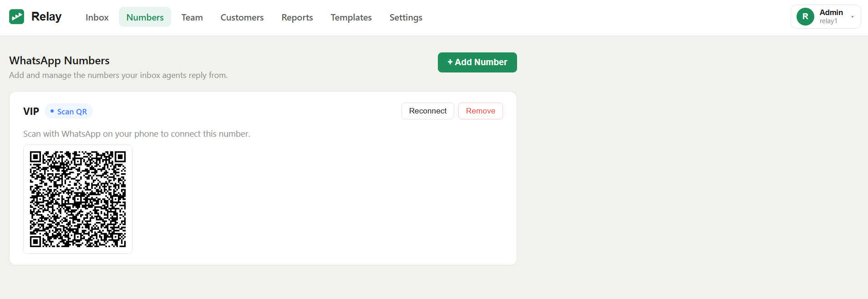Click the 'Add and manage the numbers' description
868x299 pixels.
118,75
